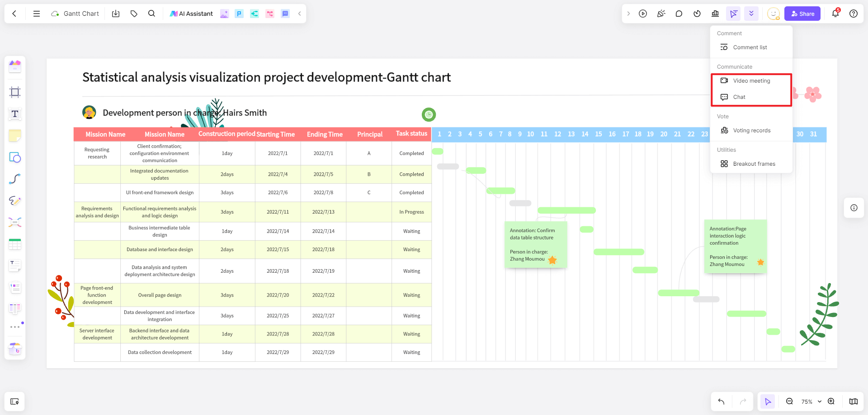
Task: Insert a Table from the sidebar
Action: tap(15, 244)
